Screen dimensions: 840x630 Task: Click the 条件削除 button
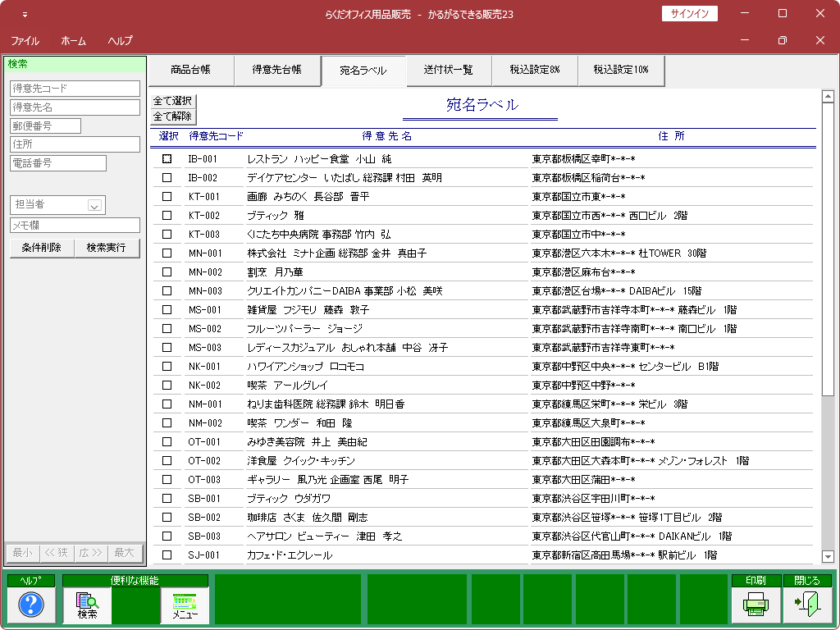point(42,248)
